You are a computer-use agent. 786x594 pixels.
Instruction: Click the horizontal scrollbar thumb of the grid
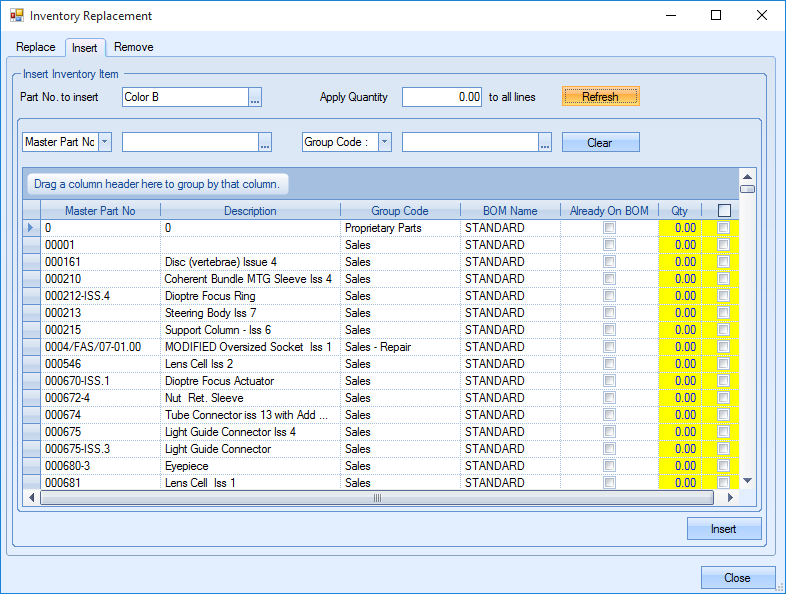point(377,497)
